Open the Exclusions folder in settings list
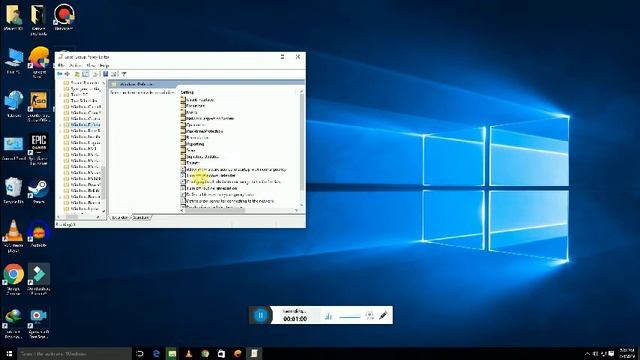 pos(193,106)
